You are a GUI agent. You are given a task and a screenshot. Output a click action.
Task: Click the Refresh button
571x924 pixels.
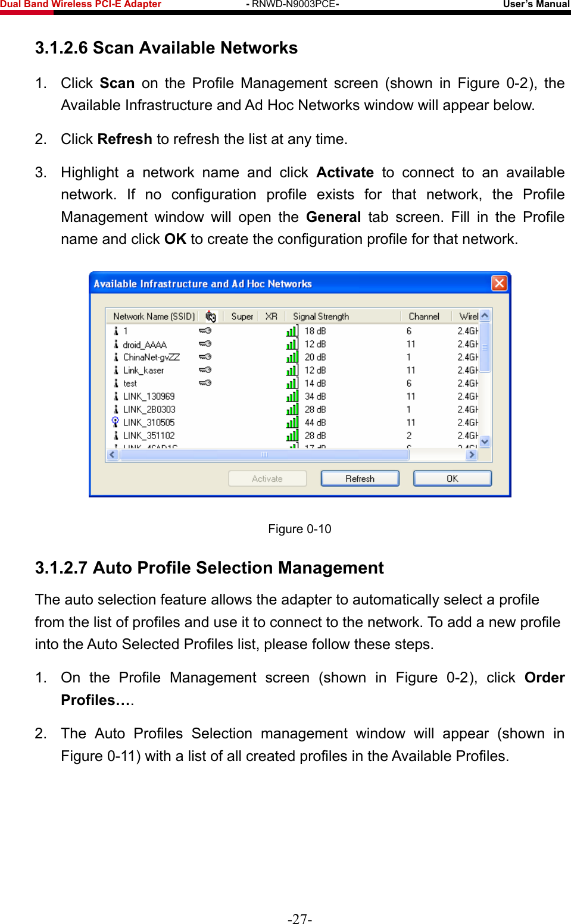(x=360, y=478)
